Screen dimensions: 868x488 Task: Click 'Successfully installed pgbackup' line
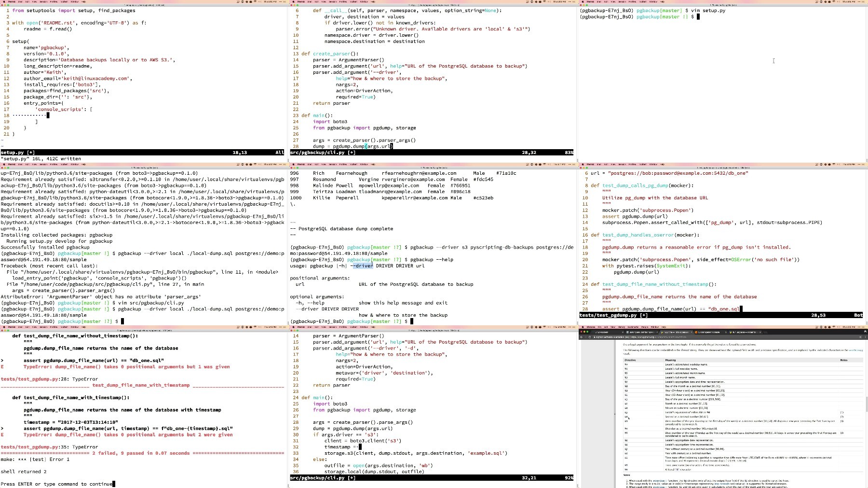(45, 247)
